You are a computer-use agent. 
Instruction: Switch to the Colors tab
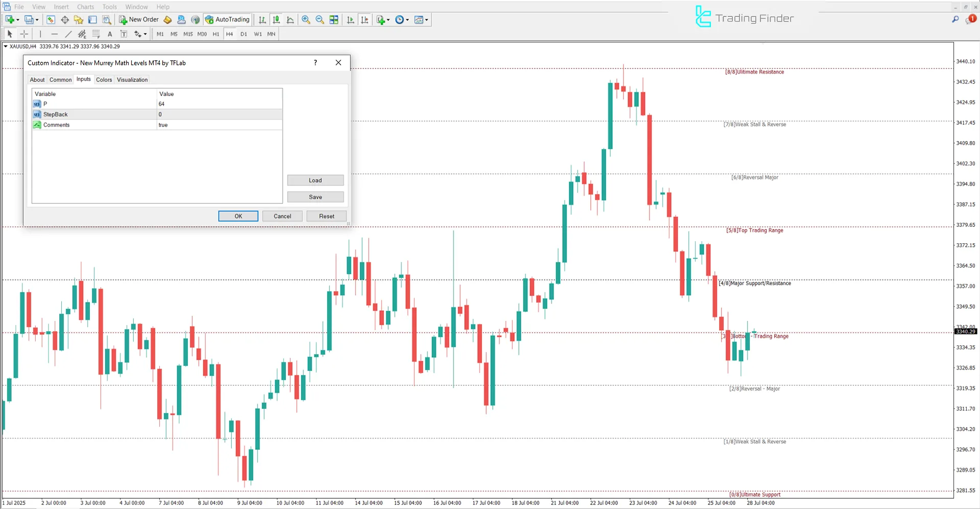(104, 80)
